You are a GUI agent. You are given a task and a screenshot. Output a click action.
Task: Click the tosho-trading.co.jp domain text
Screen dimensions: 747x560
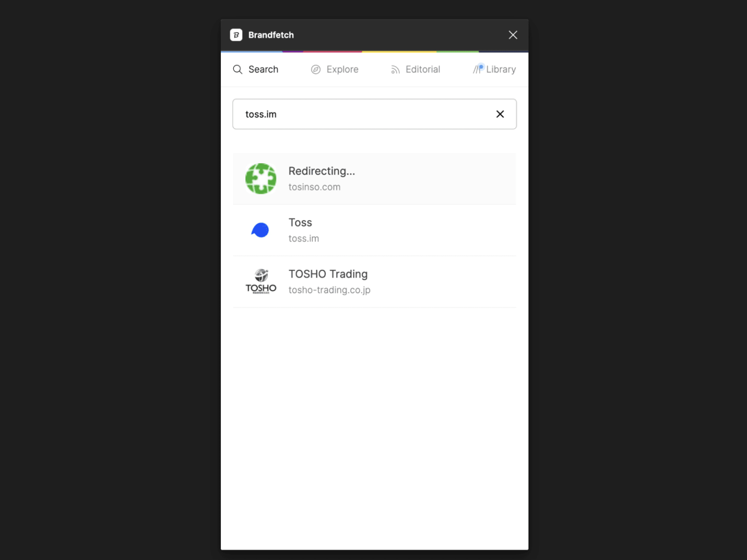329,290
